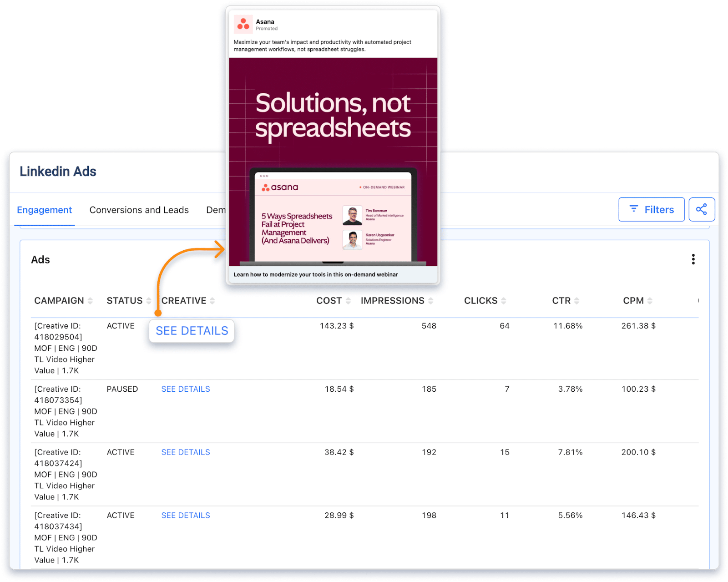Viewport: 728px width, 582px height.
Task: Toggle sort order on the CLICKS column
Action: (x=504, y=300)
